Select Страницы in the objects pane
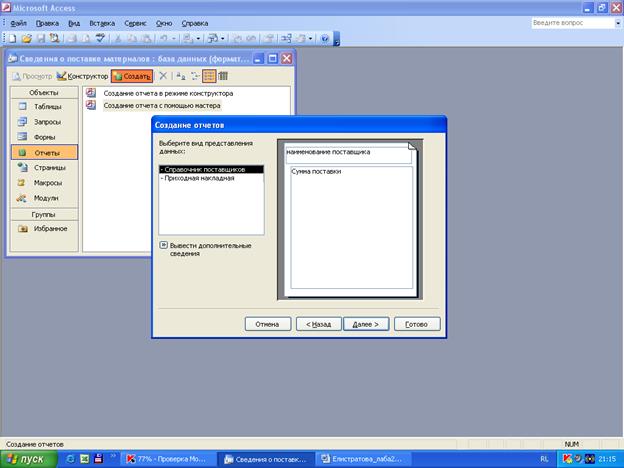This screenshot has height=468, width=624. pos(44,168)
